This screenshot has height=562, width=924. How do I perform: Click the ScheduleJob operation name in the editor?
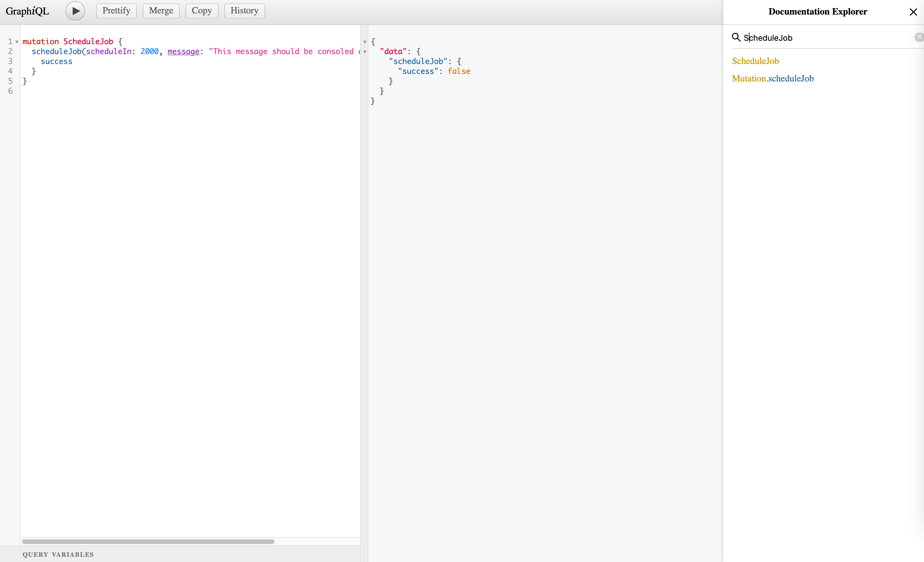[88, 41]
